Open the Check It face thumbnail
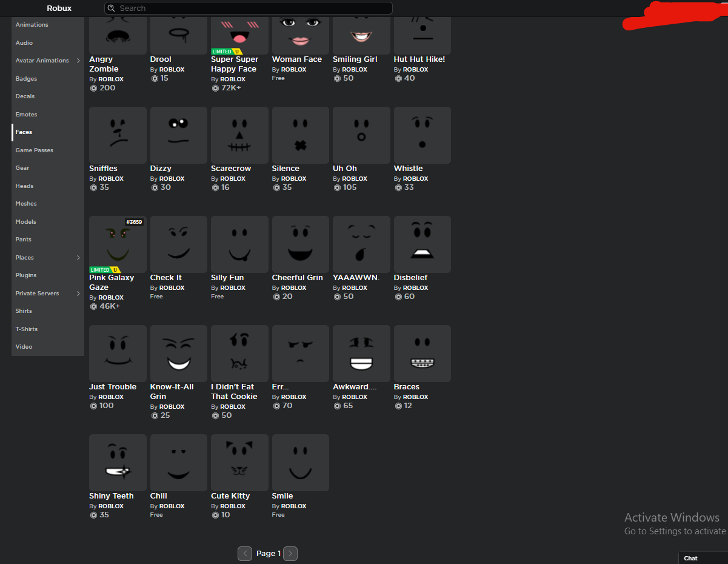Viewport: 728px width, 564px height. pyautogui.click(x=179, y=244)
